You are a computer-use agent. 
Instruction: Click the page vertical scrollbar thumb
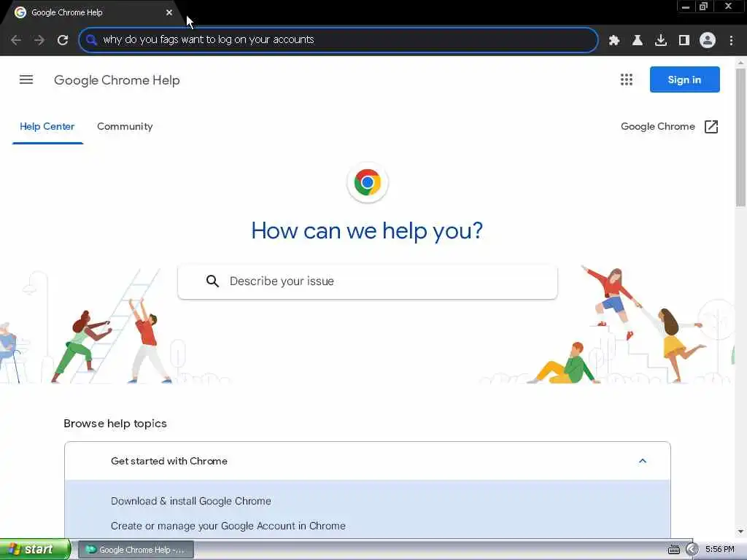(x=740, y=137)
